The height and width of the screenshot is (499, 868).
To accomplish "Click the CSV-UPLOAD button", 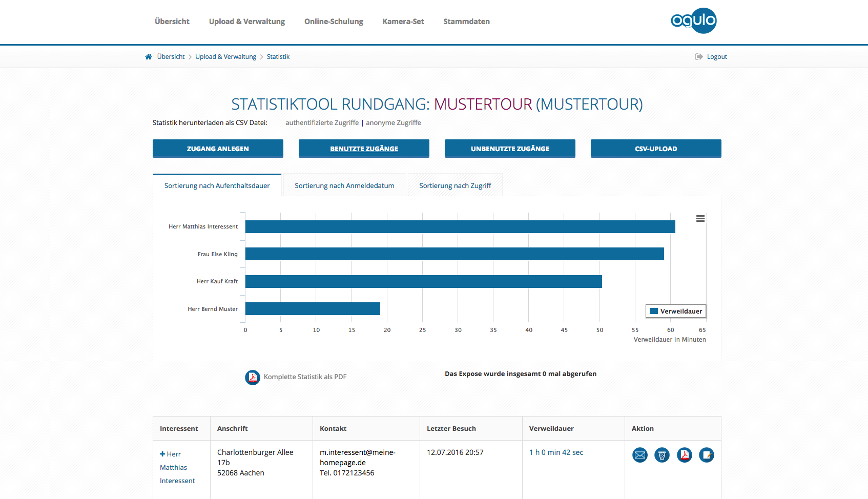I will 656,149.
